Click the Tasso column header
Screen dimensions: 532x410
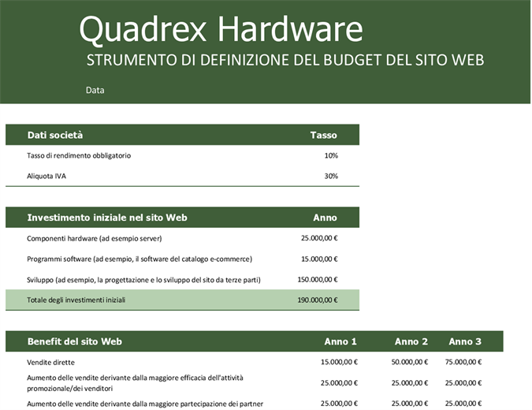(x=323, y=135)
